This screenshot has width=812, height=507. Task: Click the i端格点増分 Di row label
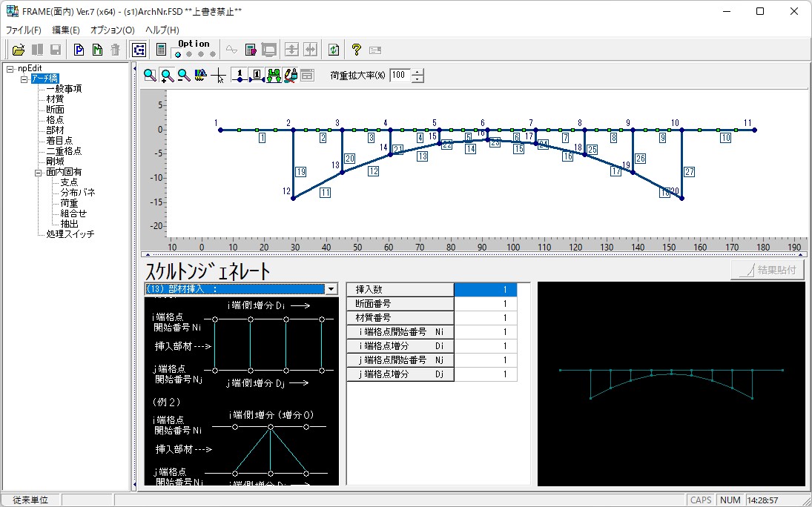click(x=400, y=346)
